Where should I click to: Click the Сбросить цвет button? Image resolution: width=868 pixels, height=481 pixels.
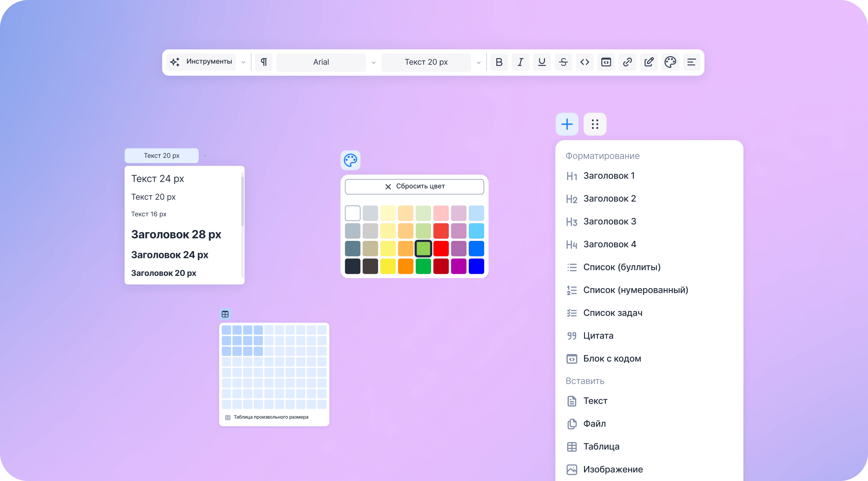(414, 186)
